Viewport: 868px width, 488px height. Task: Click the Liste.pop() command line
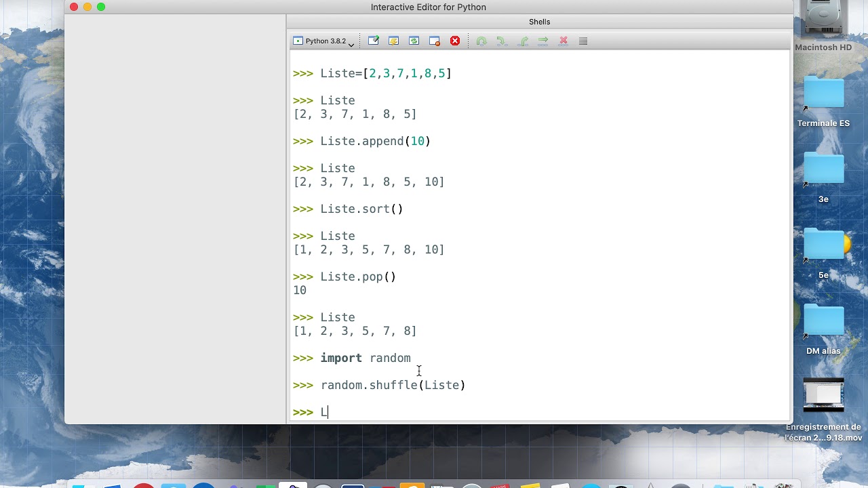tap(344, 277)
